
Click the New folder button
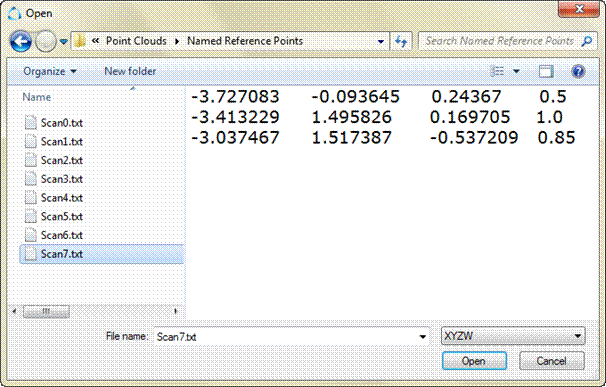pos(130,71)
